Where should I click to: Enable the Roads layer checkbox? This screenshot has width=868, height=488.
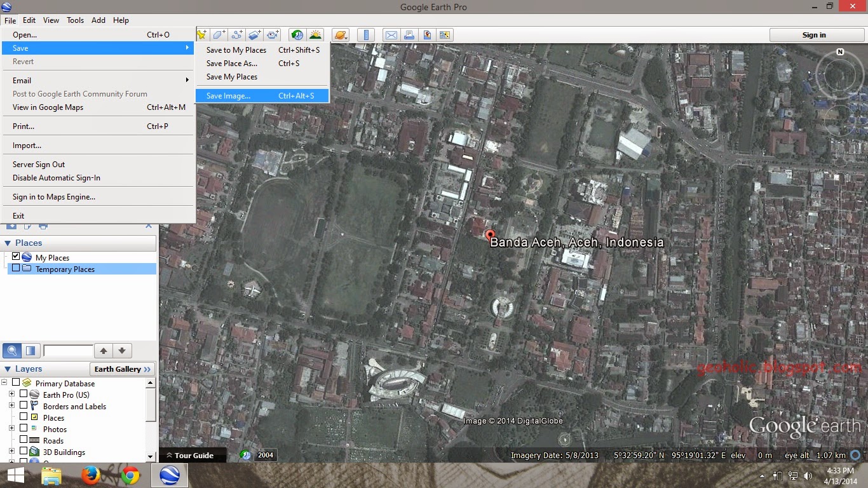click(23, 440)
